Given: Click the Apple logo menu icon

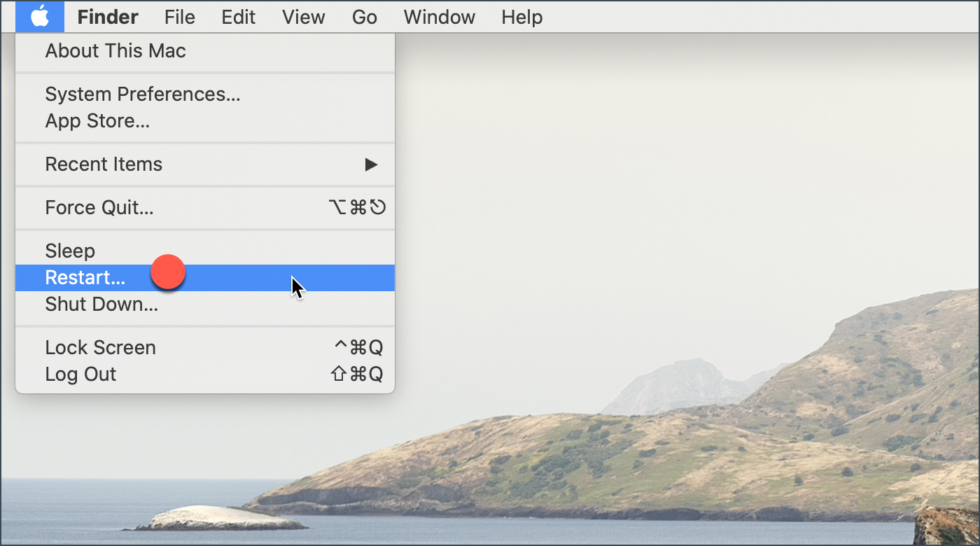Looking at the screenshot, I should coord(40,16).
